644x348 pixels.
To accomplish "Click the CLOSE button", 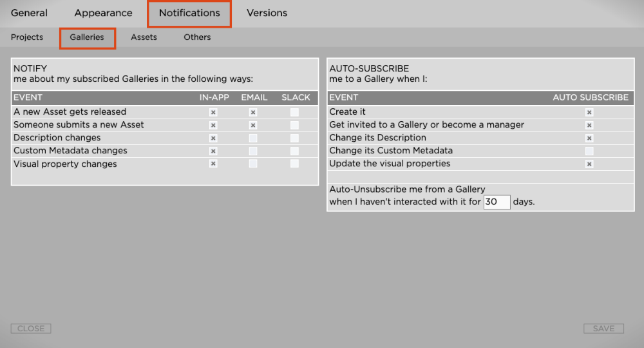I will point(31,329).
